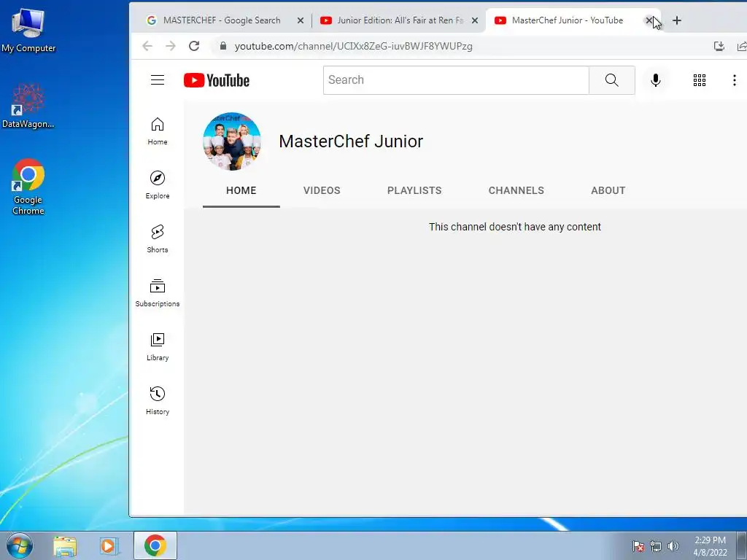The image size is (747, 560).
Task: Click the taskbar clock showing 2:29 PM
Action: (710, 546)
